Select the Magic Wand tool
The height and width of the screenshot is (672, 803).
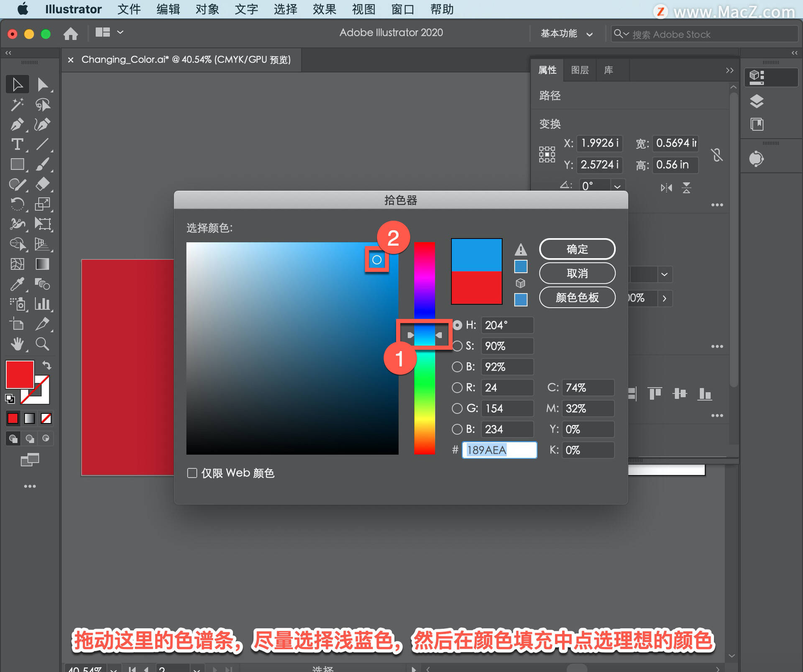(x=17, y=104)
